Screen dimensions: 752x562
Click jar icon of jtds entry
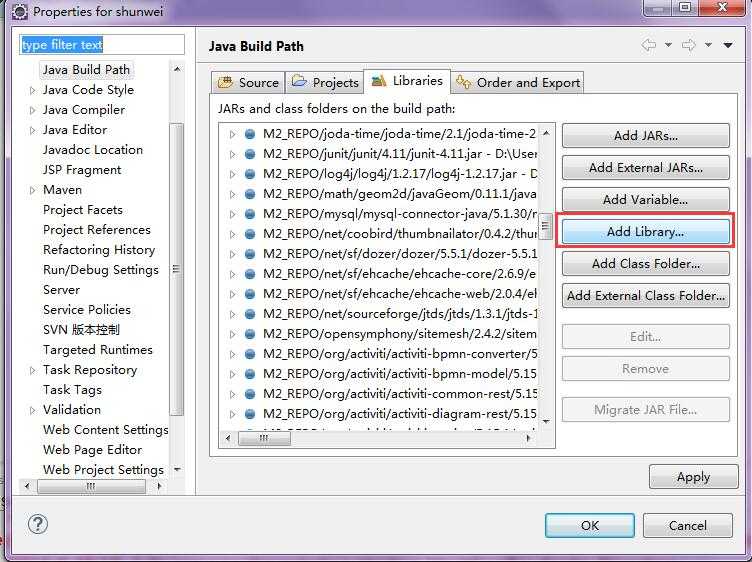[250, 314]
